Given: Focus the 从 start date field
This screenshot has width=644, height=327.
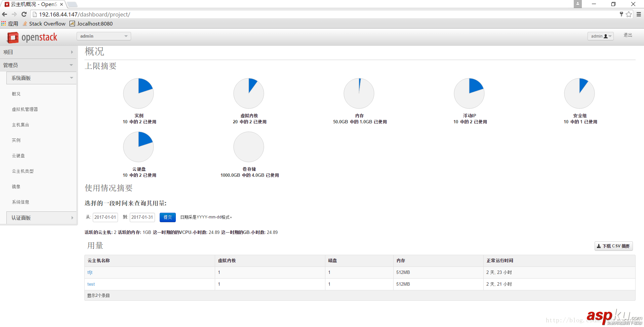Looking at the screenshot, I should pos(105,217).
